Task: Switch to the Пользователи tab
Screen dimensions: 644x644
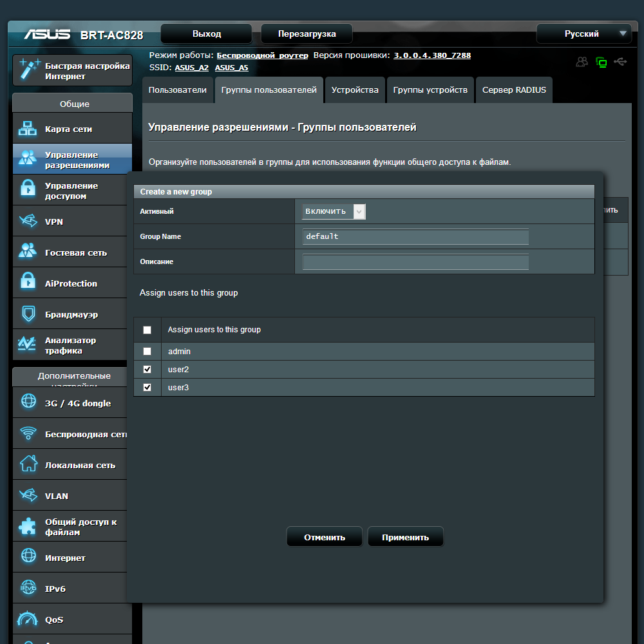Action: coord(178,90)
